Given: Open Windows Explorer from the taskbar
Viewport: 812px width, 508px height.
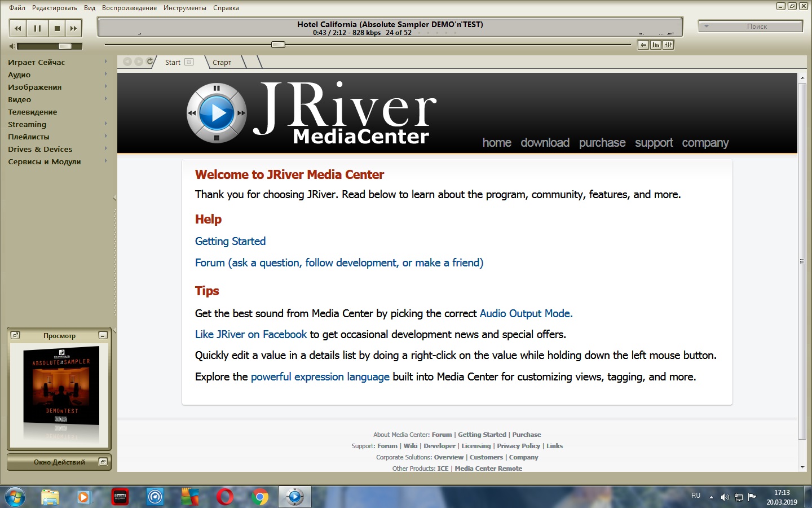Looking at the screenshot, I should point(50,497).
